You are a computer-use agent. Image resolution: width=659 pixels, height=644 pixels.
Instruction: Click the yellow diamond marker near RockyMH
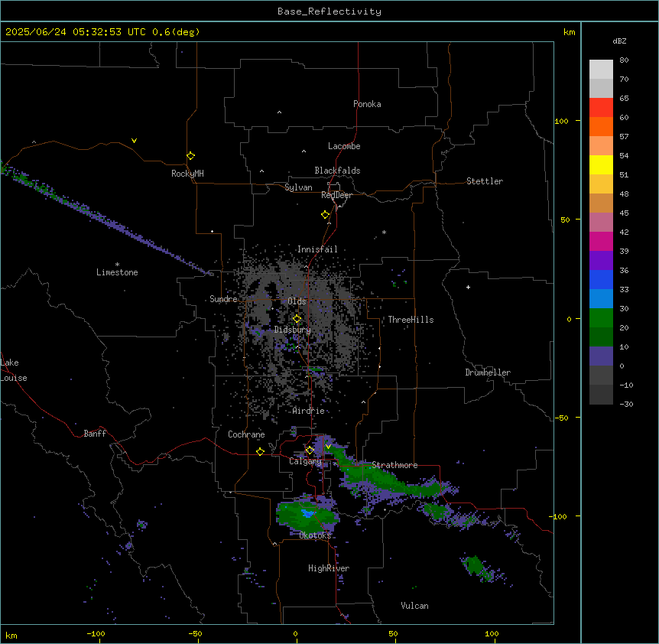coord(190,156)
